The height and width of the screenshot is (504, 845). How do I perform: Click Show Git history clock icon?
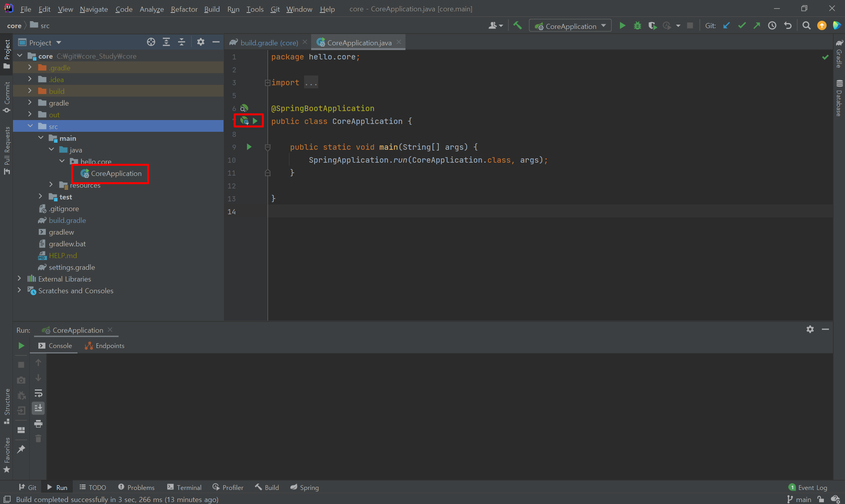(x=772, y=26)
